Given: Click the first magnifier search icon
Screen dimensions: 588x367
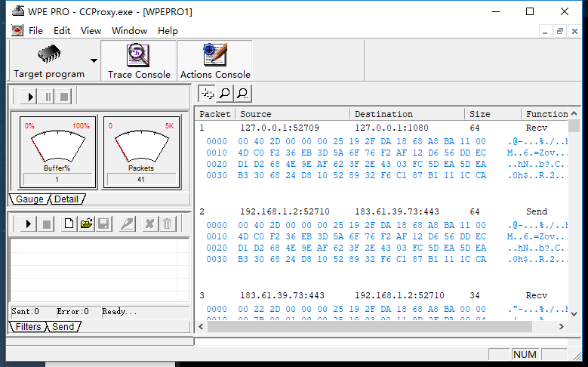Looking at the screenshot, I should coord(225,94).
